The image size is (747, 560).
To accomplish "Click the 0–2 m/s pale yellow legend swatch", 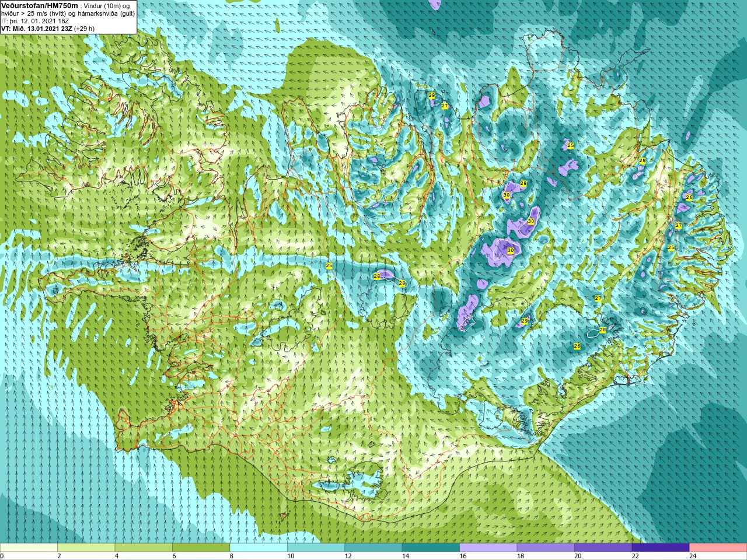I will pos(29,548).
